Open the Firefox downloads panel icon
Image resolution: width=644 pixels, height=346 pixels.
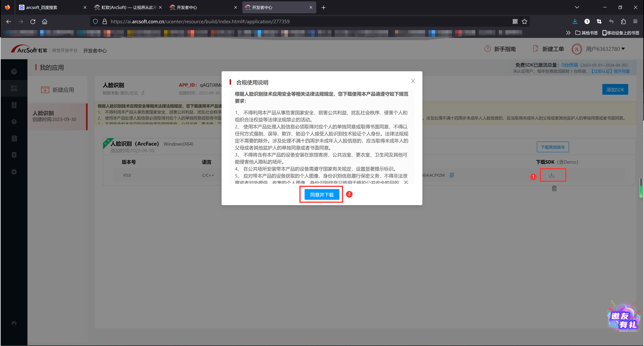point(575,22)
